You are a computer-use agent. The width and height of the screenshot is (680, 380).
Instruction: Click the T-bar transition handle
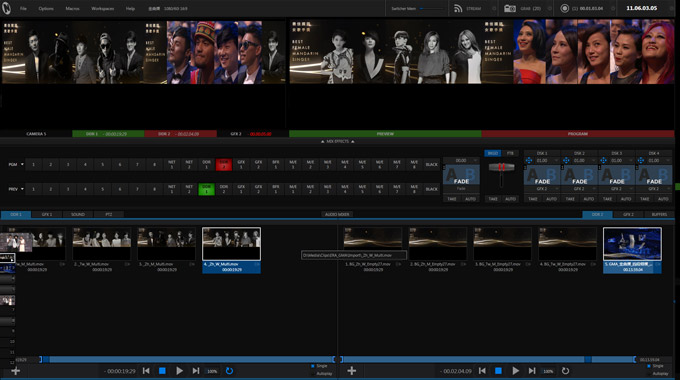501,167
